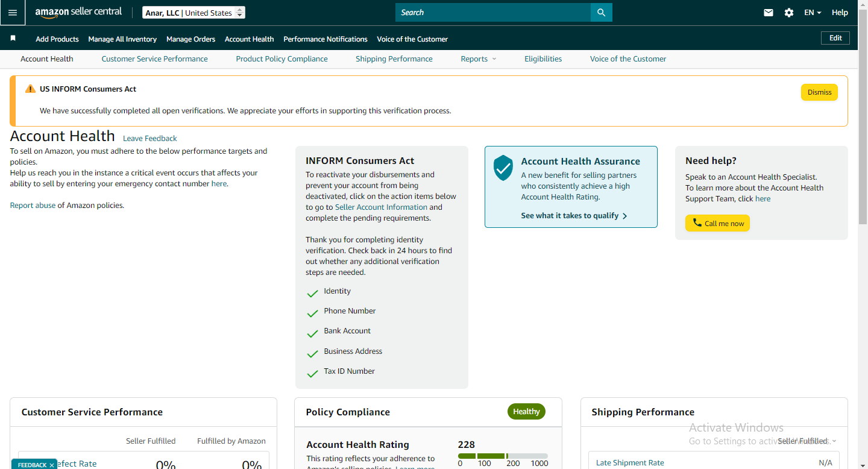Click the Account Health Rating progress bar
Screen dimensions: 868x469
[503, 456]
